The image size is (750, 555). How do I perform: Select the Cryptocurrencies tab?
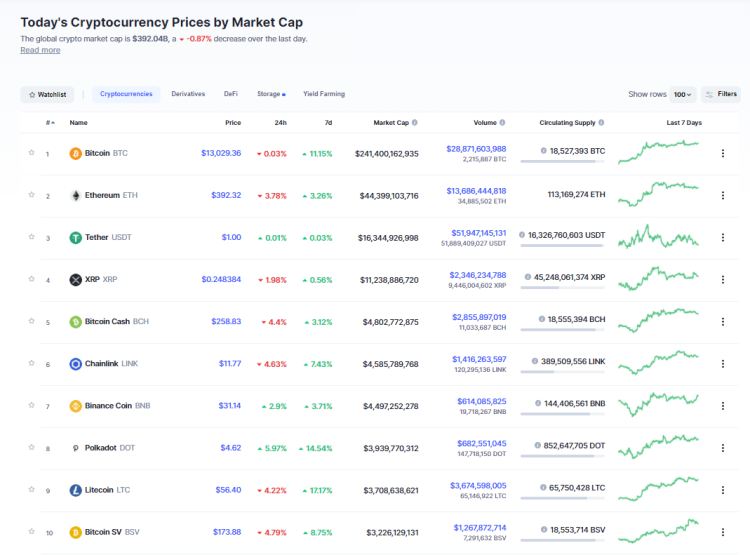126,94
